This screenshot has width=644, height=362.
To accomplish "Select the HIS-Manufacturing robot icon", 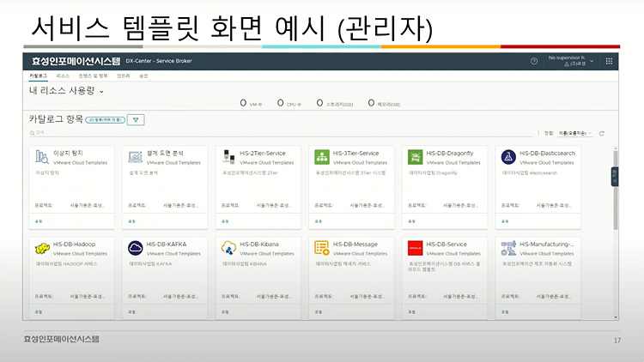I will click(x=508, y=248).
